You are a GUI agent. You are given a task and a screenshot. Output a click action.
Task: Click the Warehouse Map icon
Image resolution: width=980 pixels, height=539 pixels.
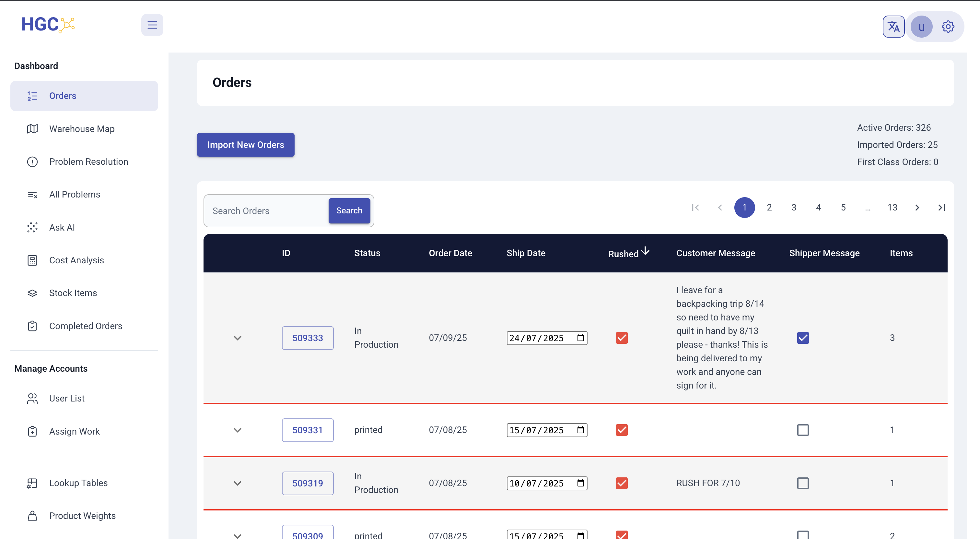click(32, 129)
